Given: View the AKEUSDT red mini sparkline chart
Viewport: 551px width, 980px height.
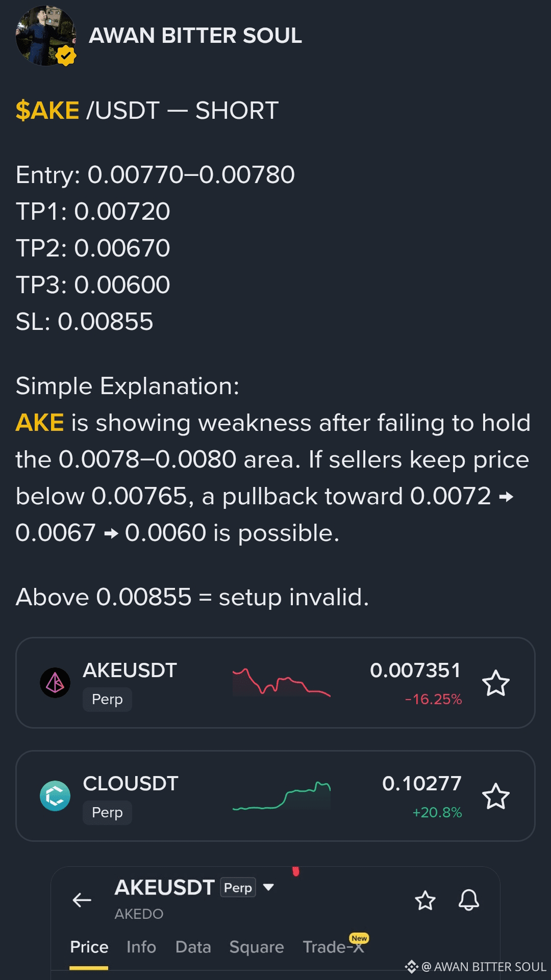Looking at the screenshot, I should pyautogui.click(x=282, y=682).
